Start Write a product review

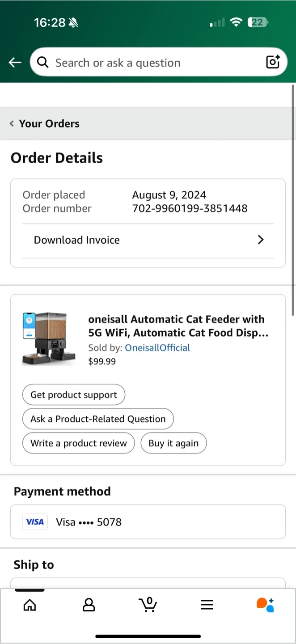point(78,443)
